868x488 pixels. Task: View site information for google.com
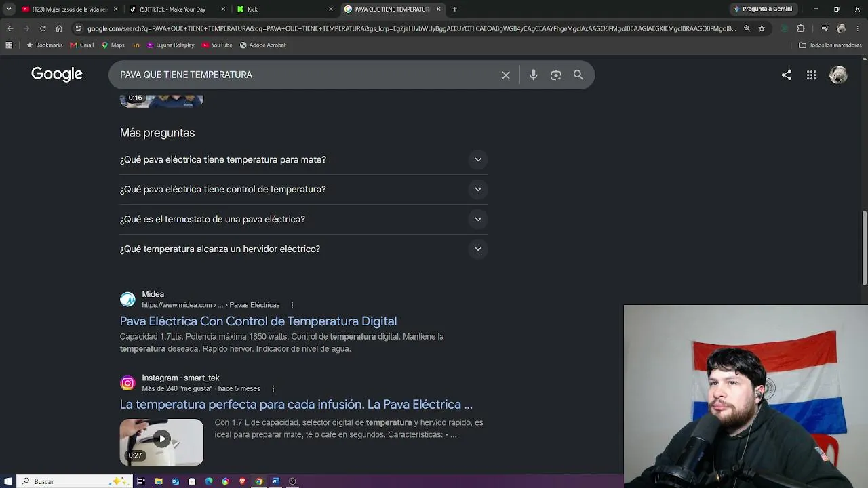[79, 28]
